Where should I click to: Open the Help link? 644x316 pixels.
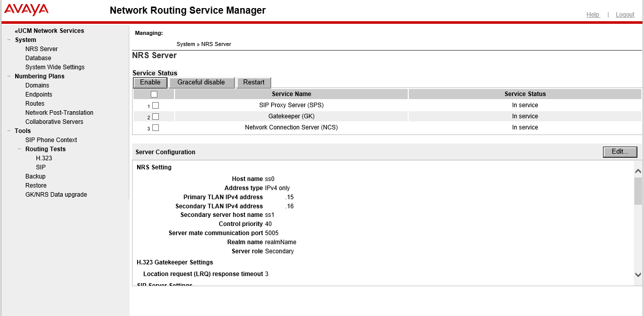pos(593,15)
